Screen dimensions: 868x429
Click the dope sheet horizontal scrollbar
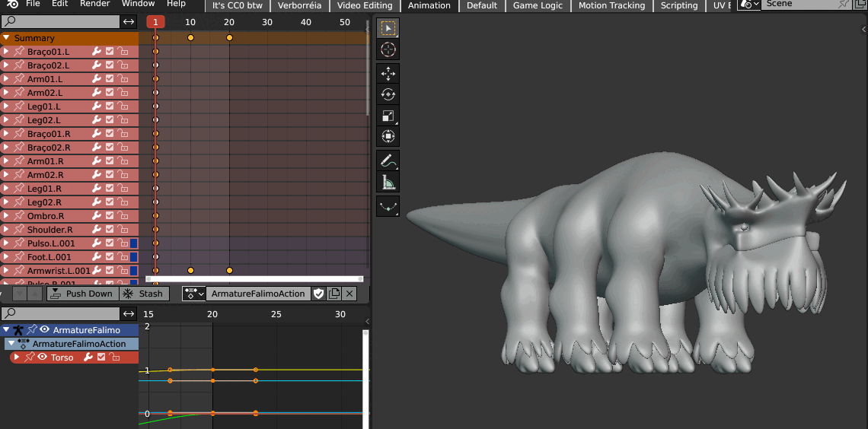pyautogui.click(x=254, y=279)
